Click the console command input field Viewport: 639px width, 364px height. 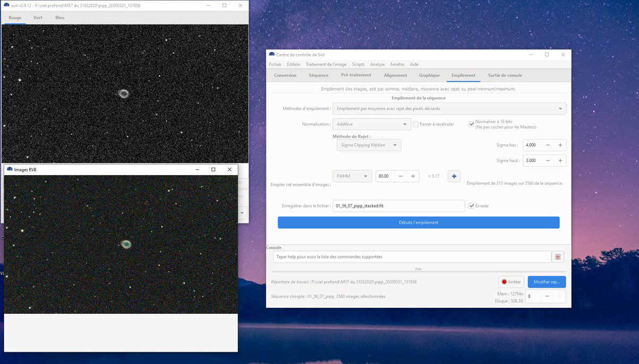pyautogui.click(x=412, y=257)
